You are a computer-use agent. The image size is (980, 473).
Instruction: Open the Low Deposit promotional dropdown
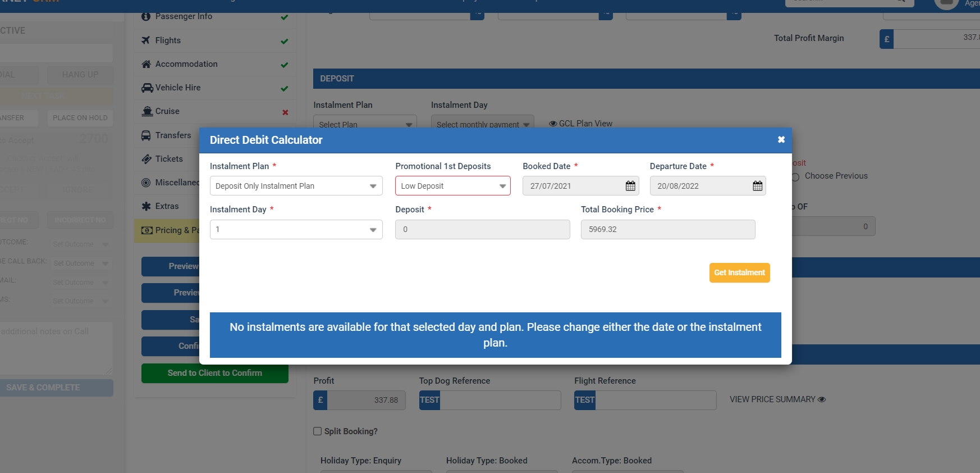pyautogui.click(x=453, y=186)
